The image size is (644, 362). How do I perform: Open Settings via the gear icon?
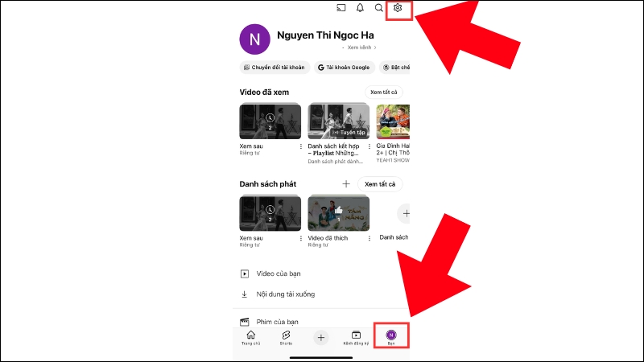pyautogui.click(x=398, y=8)
